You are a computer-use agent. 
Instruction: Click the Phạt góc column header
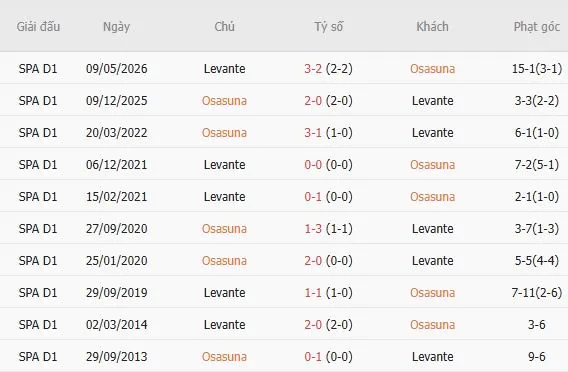(x=536, y=27)
